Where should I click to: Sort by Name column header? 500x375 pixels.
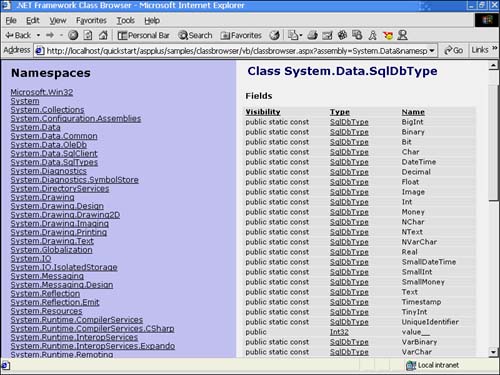pyautogui.click(x=413, y=112)
